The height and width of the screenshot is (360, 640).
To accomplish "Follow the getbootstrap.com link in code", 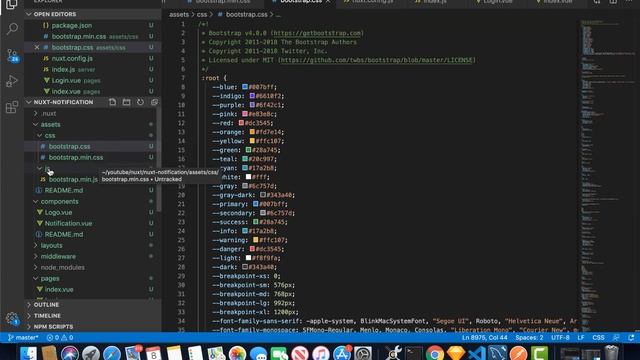I will tap(317, 33).
